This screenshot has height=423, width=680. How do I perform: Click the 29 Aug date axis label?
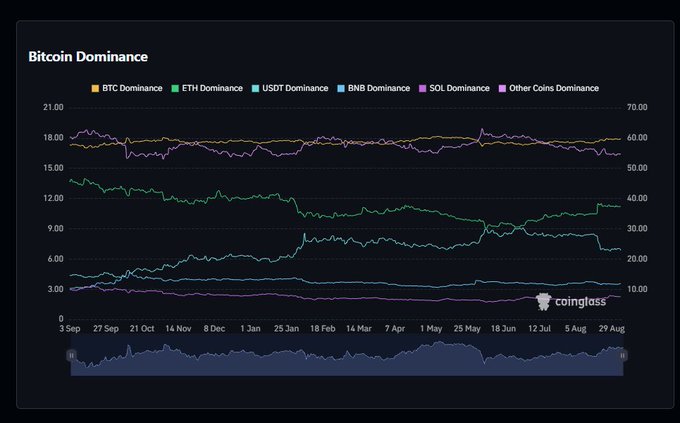click(611, 329)
